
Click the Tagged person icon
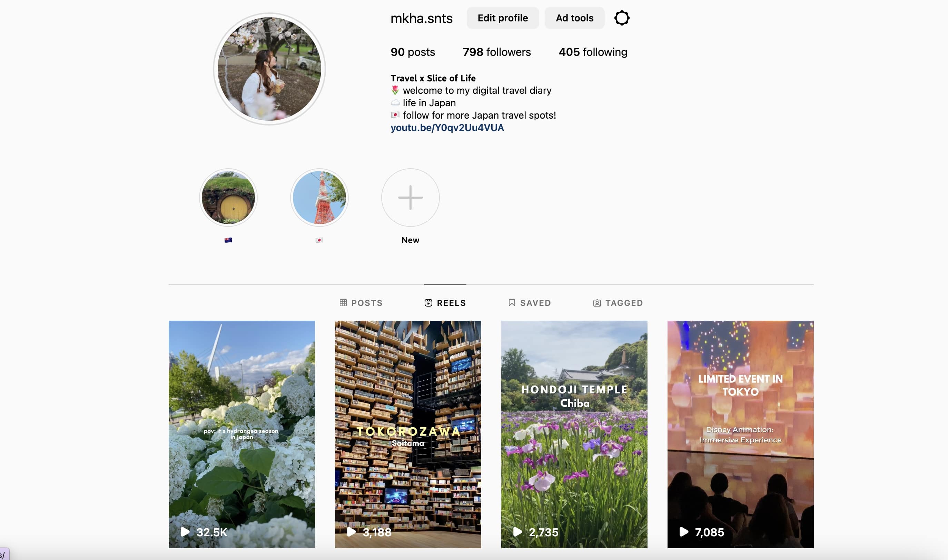[x=596, y=303]
